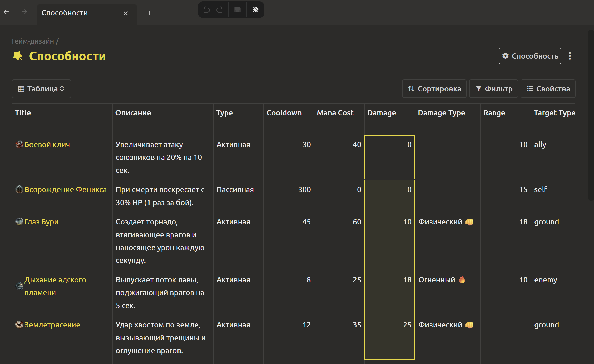Click the Боевой клич ability icon
The image size is (594, 364).
pos(19,145)
